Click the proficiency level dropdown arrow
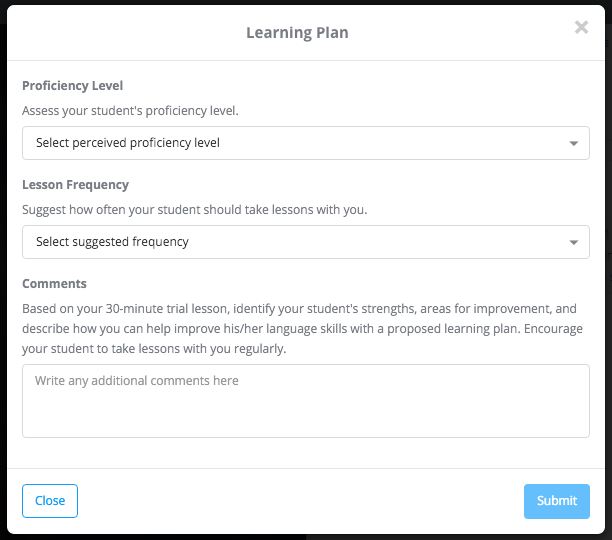Screen dimensions: 612x540 coord(573,143)
